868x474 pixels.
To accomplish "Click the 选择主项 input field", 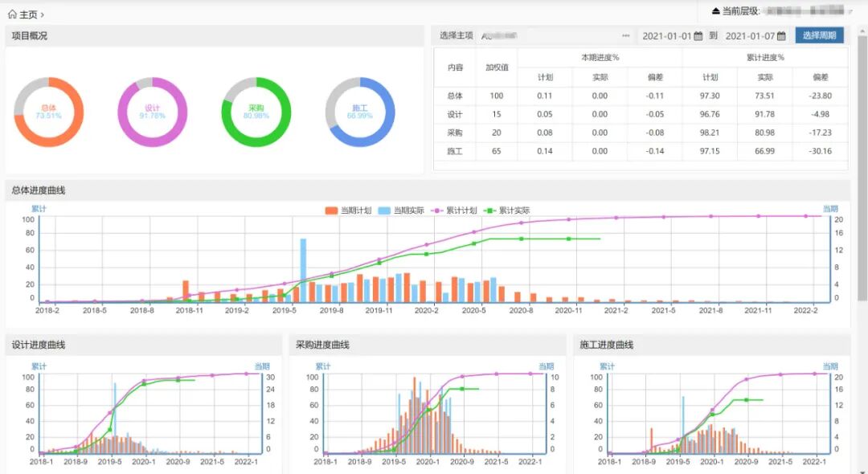I will pos(555,35).
